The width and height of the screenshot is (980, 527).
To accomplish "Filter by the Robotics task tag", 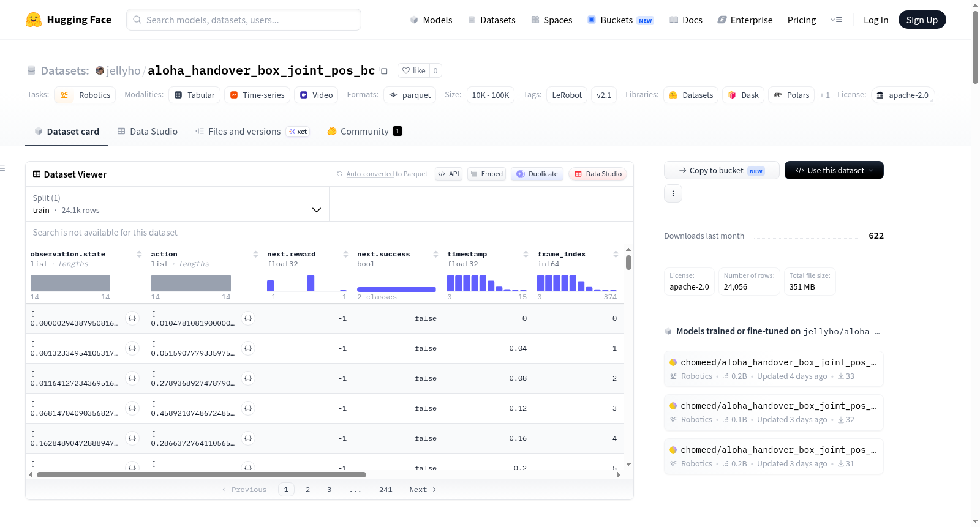I will pyautogui.click(x=85, y=95).
